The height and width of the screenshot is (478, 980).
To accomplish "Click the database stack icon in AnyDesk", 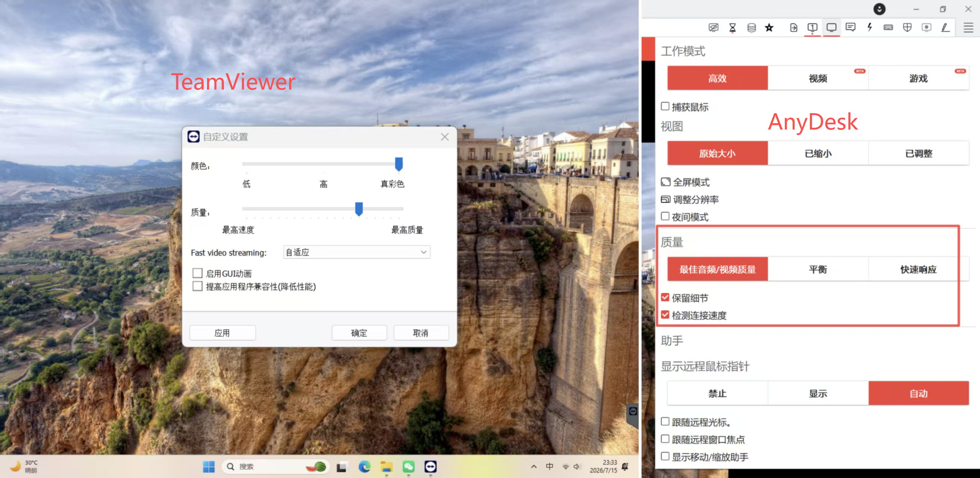I will 751,27.
